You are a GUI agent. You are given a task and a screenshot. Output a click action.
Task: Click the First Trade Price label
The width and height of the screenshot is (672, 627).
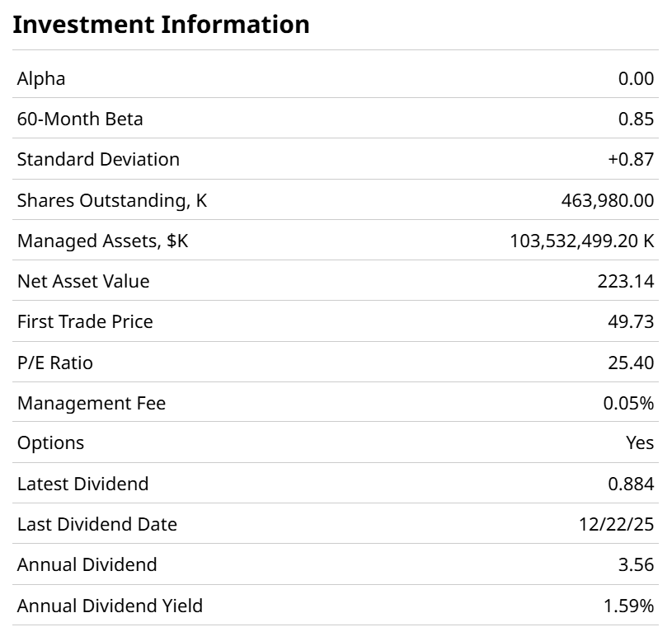pyautogui.click(x=85, y=321)
